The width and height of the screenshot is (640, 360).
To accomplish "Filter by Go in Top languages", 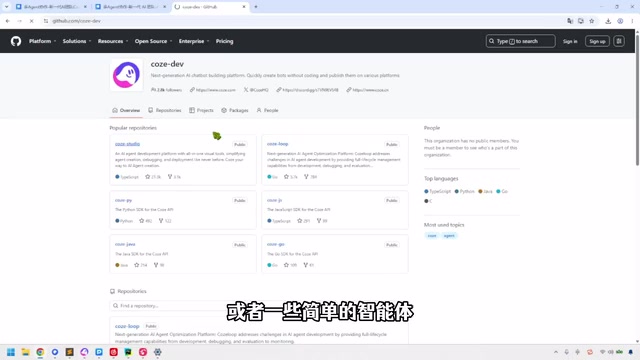I will click(x=502, y=191).
